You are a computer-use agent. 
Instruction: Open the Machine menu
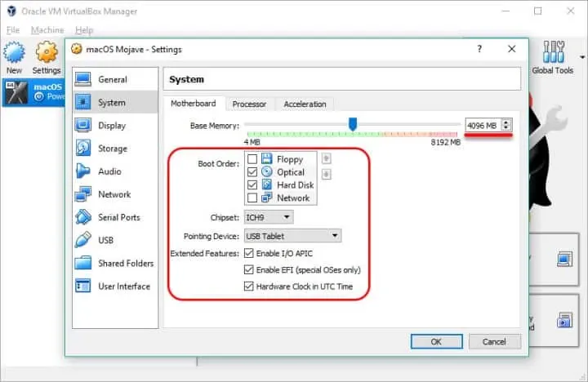click(x=47, y=30)
